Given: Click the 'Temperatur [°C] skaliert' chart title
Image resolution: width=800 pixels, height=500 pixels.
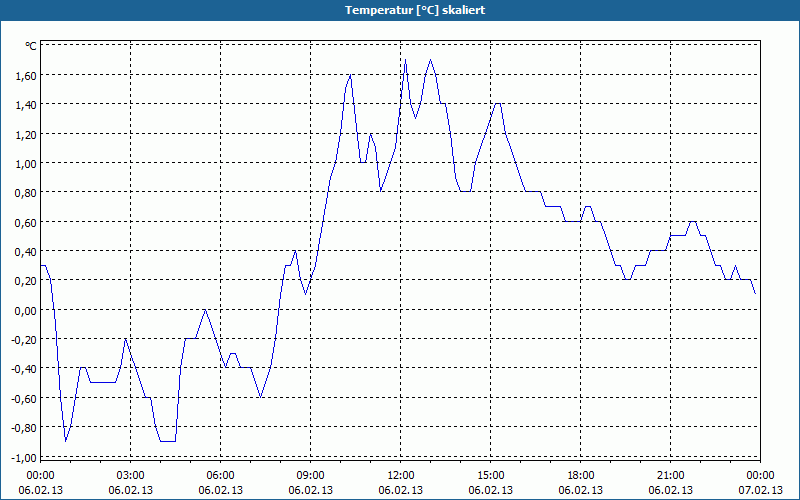Looking at the screenshot, I should pos(415,10).
